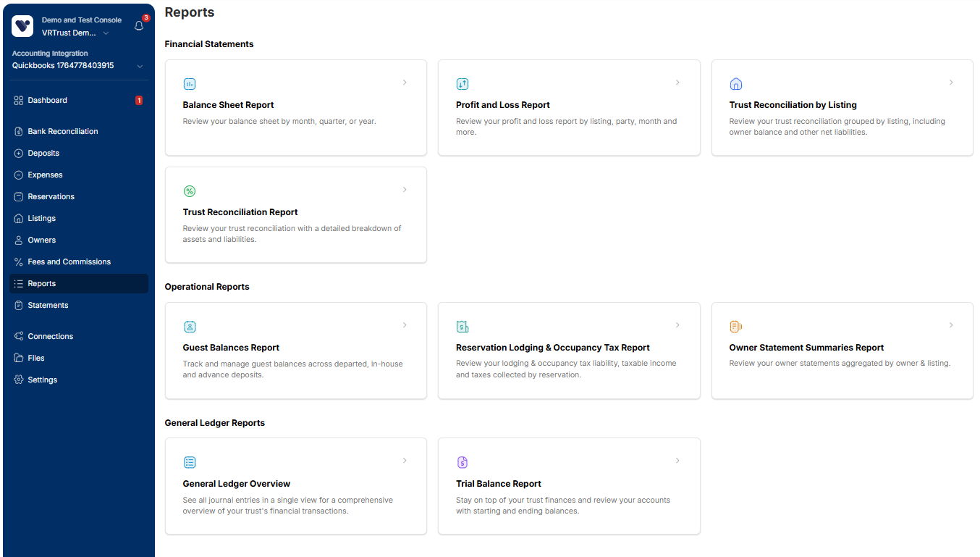
Task: Click the Bank Reconciliation sidebar icon
Action: click(x=19, y=132)
